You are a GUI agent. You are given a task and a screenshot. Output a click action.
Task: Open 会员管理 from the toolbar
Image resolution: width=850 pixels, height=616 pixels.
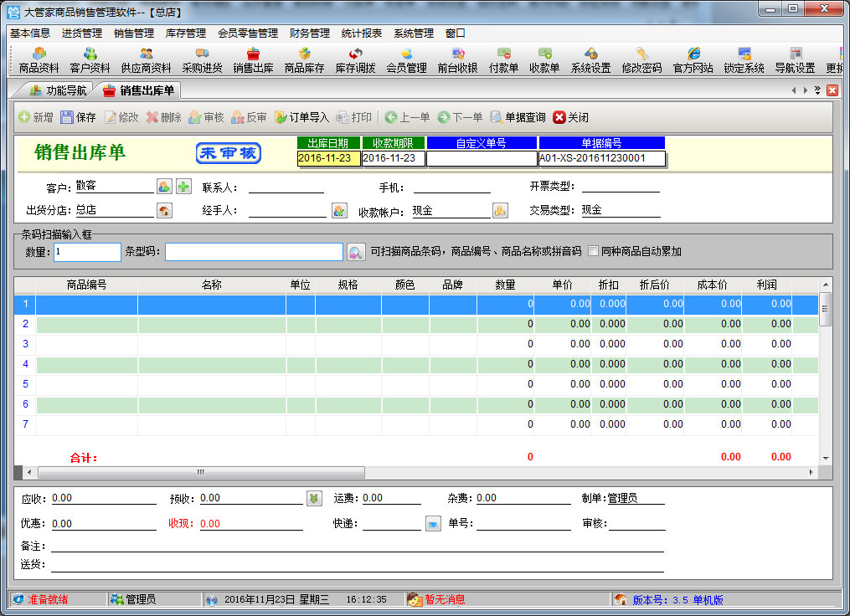coord(406,60)
